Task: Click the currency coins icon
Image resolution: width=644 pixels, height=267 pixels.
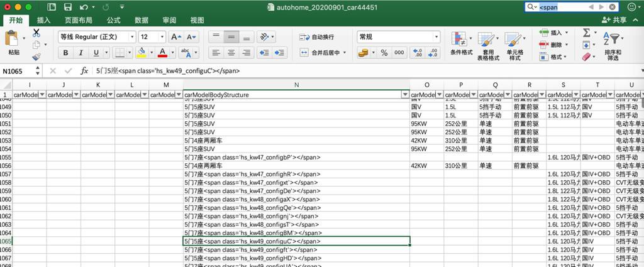Action: pos(363,53)
